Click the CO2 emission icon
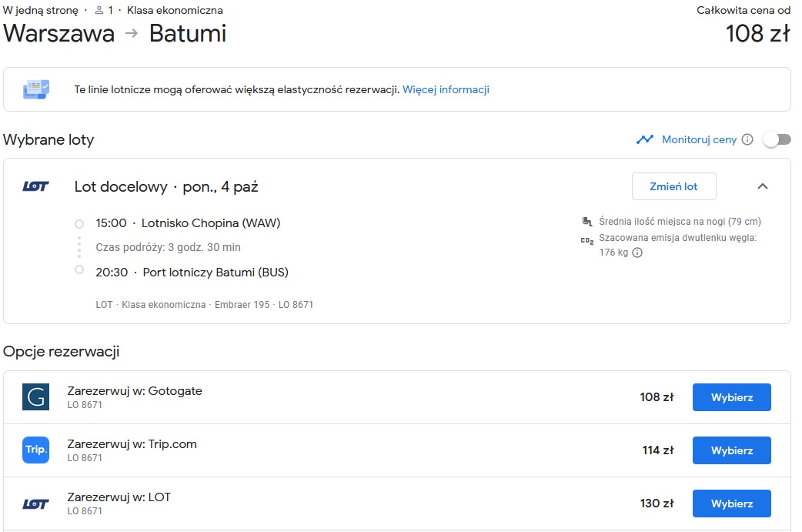802x532 pixels. 587,240
